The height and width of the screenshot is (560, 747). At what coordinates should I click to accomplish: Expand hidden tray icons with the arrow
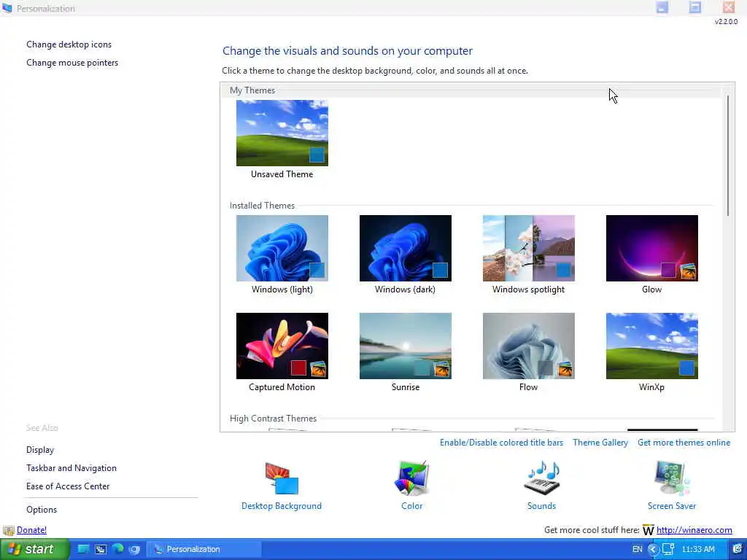tap(653, 549)
